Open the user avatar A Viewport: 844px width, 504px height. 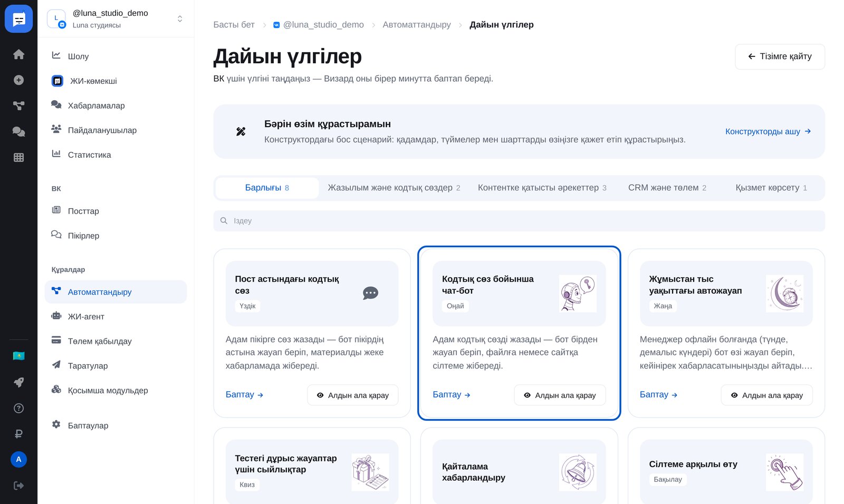18,459
